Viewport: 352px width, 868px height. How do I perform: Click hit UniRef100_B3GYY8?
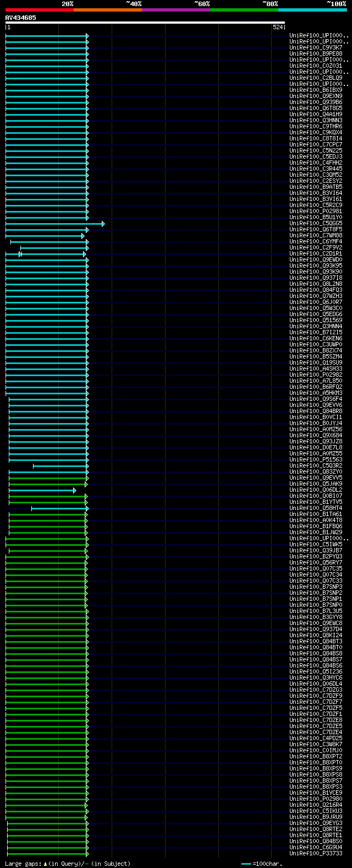click(x=316, y=617)
